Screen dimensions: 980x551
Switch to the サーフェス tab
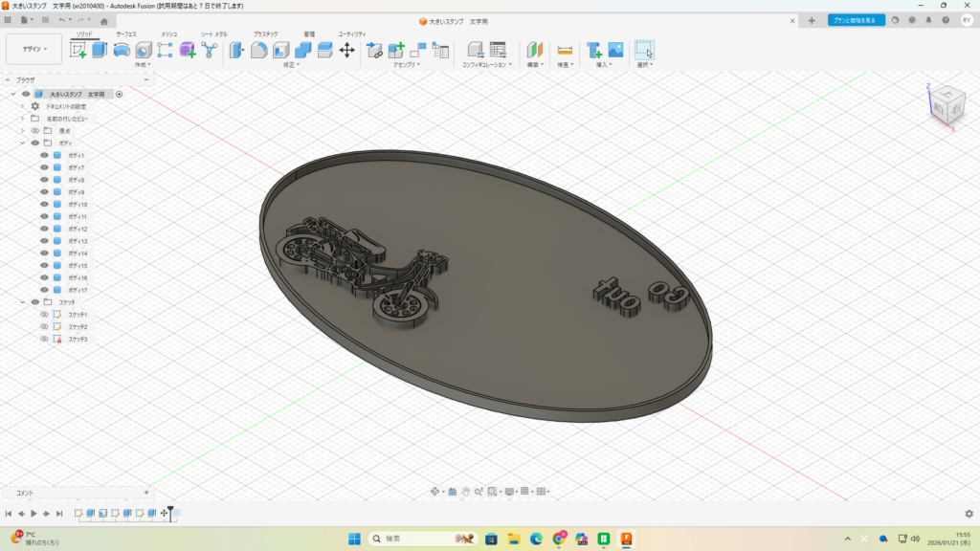pos(126,33)
